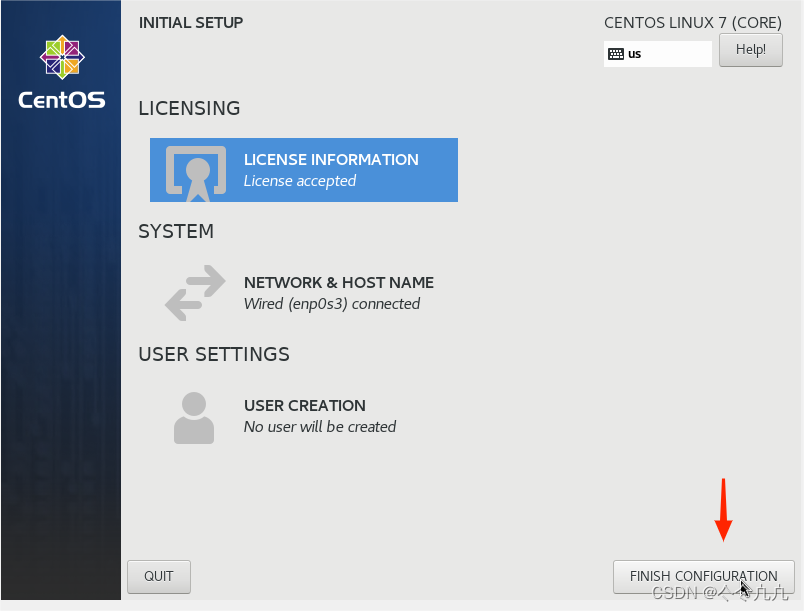Click the SYSTEM section heading
The width and height of the screenshot is (804, 611).
[x=176, y=231]
